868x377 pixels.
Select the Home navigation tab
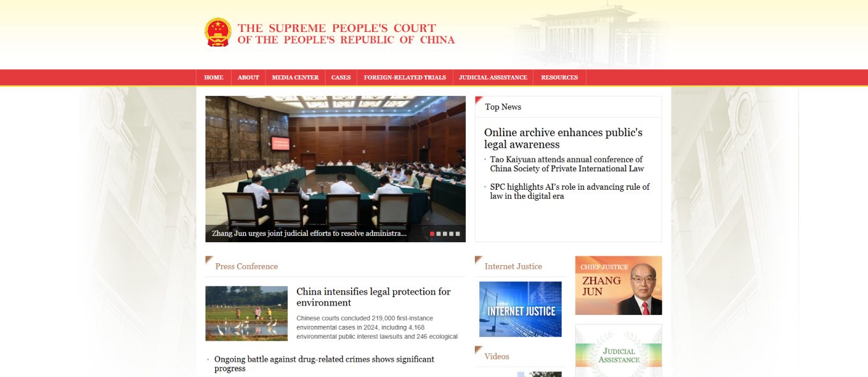pyautogui.click(x=213, y=77)
